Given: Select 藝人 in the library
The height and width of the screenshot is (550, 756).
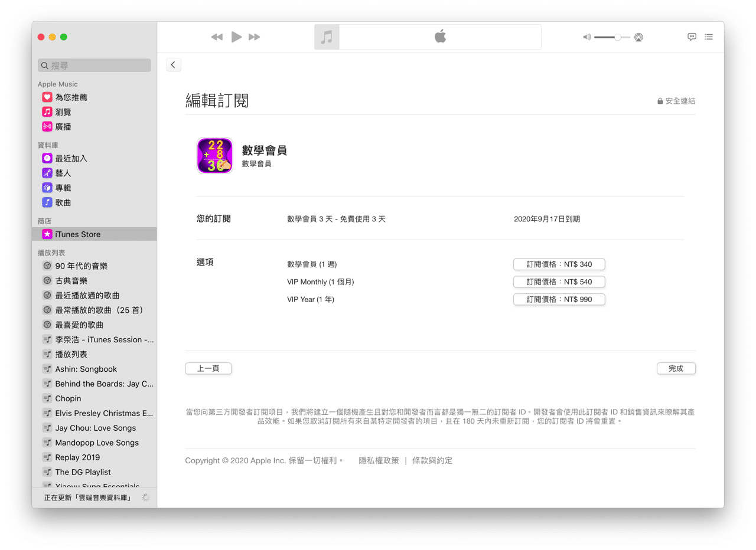Looking at the screenshot, I should [x=94, y=173].
